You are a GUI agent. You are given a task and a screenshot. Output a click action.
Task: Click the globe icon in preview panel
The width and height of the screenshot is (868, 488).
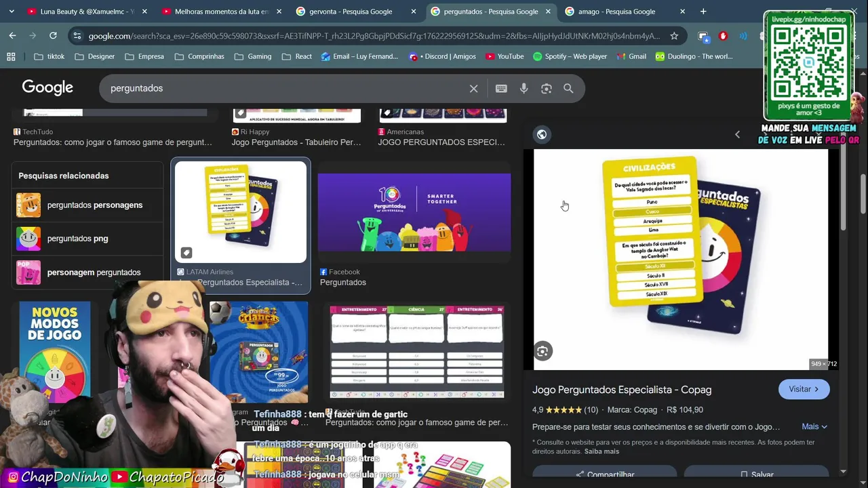click(x=541, y=134)
